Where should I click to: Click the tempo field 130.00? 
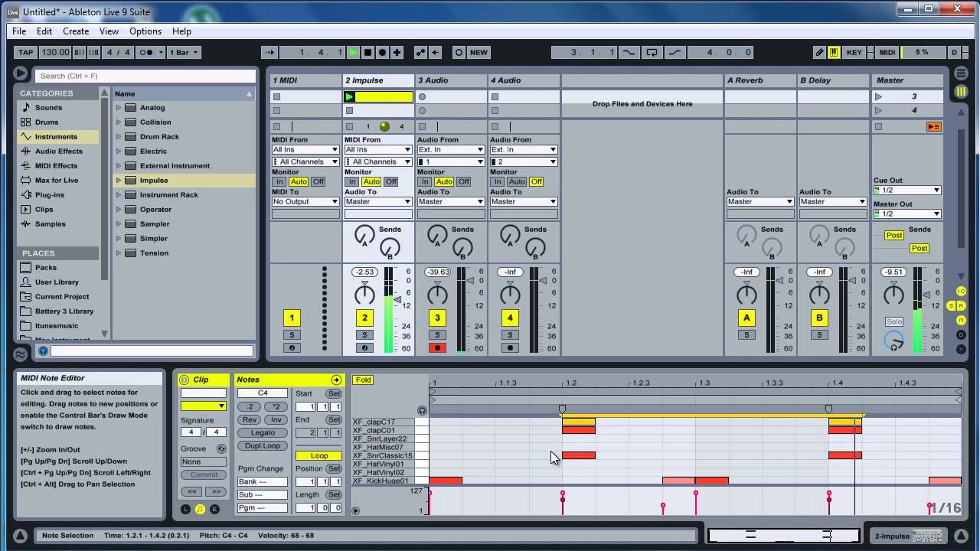click(54, 52)
